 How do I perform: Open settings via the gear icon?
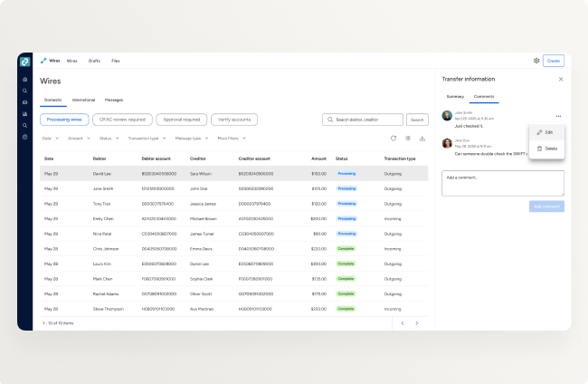click(x=536, y=61)
